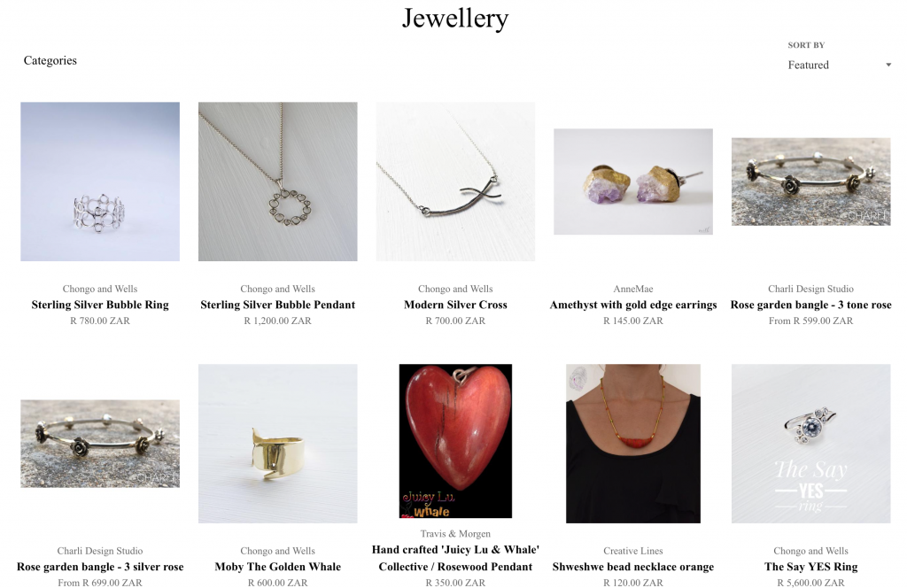907x588 pixels.
Task: Open the Sort By Featured dropdown
Action: pyautogui.click(x=839, y=65)
